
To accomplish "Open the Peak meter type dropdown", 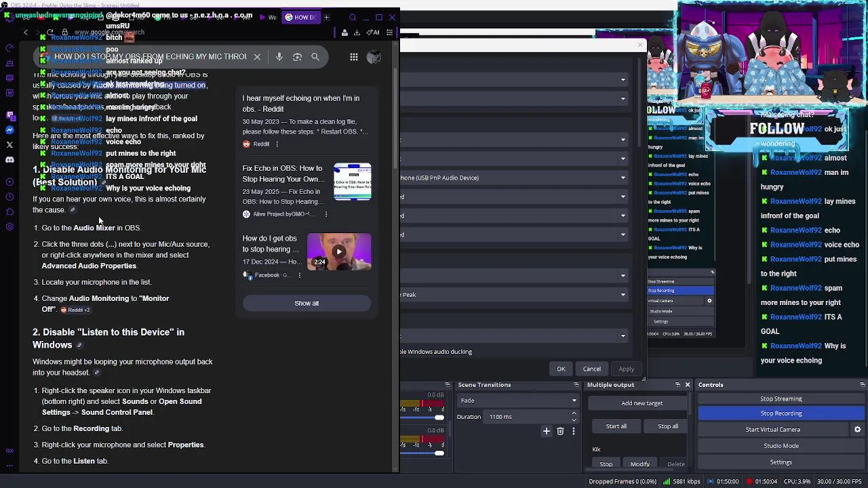I will pyautogui.click(x=514, y=295).
